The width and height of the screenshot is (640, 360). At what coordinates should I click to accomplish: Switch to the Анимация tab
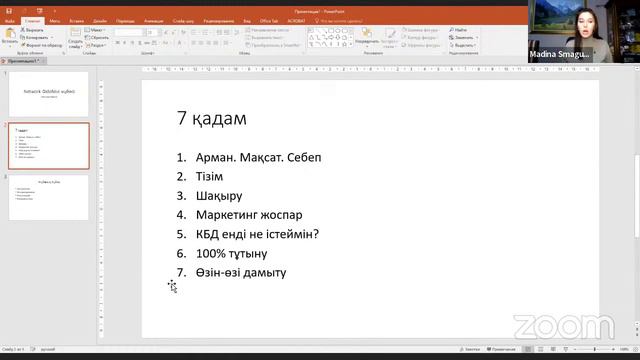154,21
